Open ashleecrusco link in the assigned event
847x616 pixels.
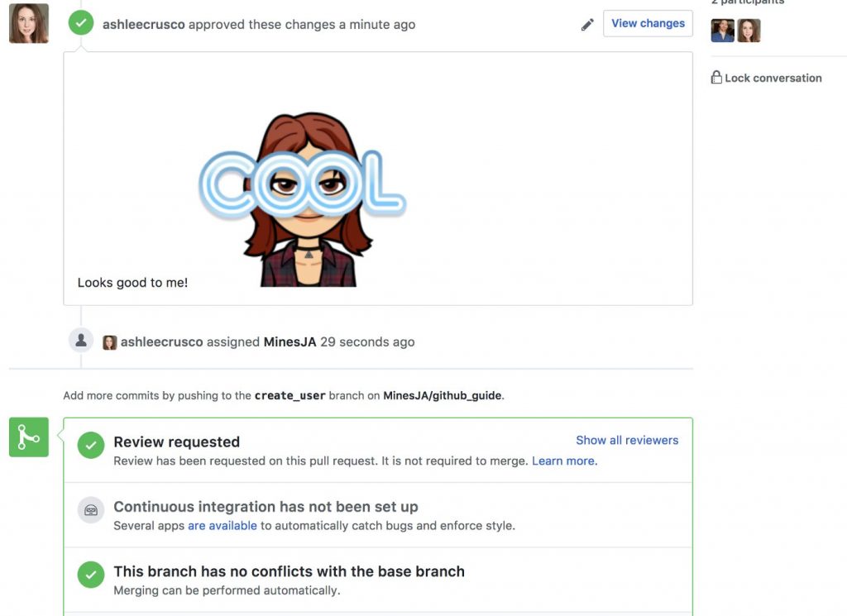click(x=161, y=341)
